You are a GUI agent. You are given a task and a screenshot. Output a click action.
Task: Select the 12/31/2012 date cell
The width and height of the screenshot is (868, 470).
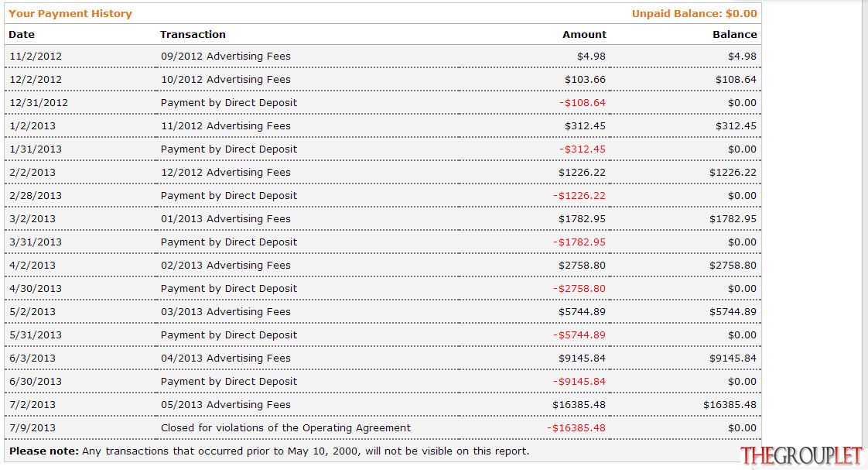[x=39, y=103]
